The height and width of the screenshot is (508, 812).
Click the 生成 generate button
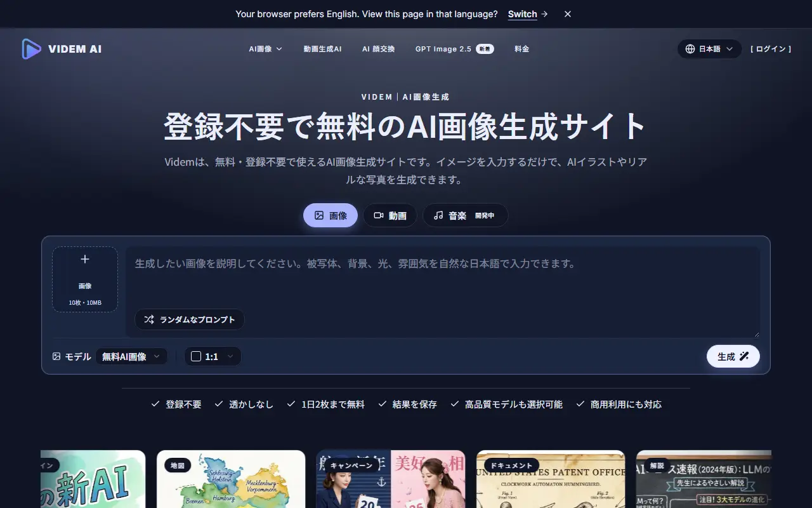point(733,356)
